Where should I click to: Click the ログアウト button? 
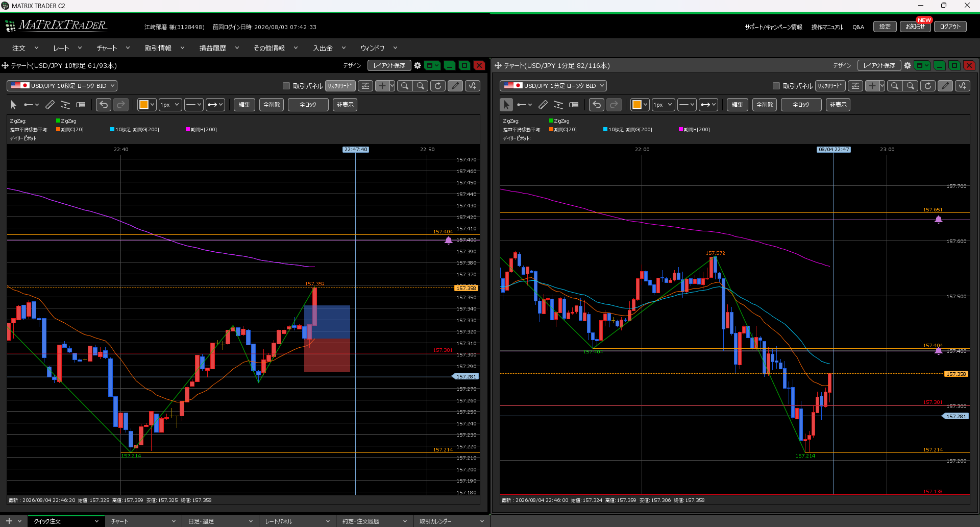coord(950,27)
